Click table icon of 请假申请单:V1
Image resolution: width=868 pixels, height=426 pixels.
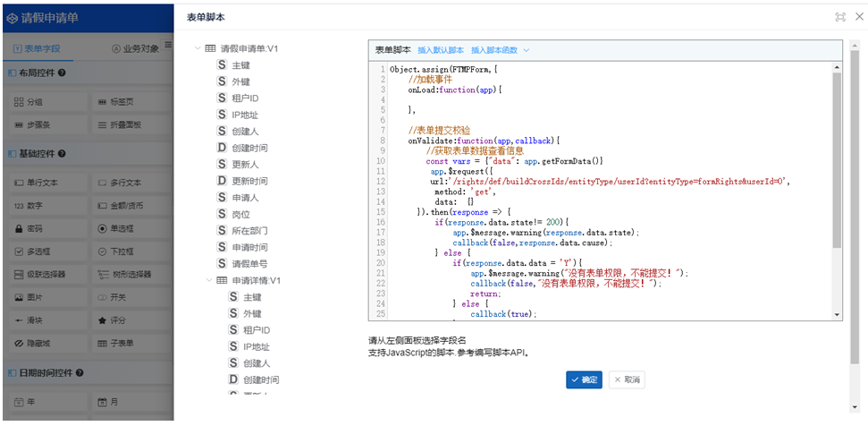tap(210, 48)
